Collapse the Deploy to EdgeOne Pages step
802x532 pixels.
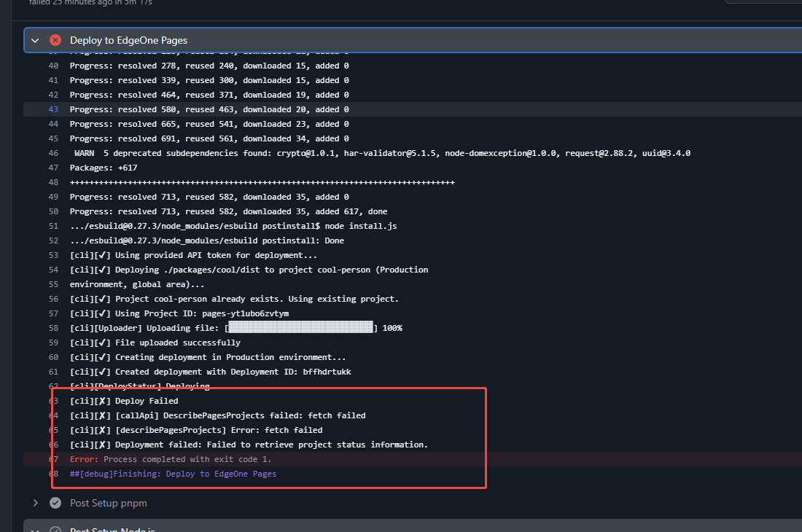point(35,40)
